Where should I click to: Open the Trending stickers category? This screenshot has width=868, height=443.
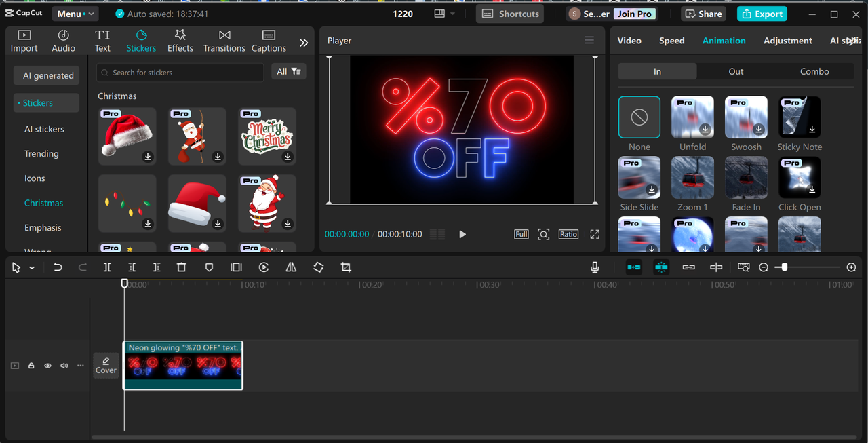point(41,153)
